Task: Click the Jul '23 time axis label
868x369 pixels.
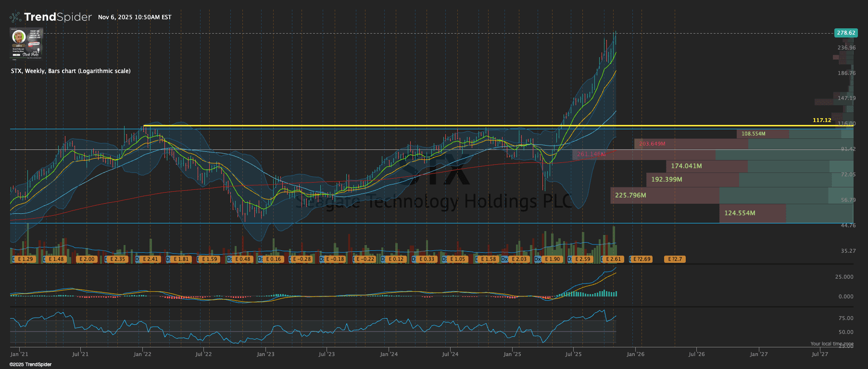Action: [x=327, y=354]
